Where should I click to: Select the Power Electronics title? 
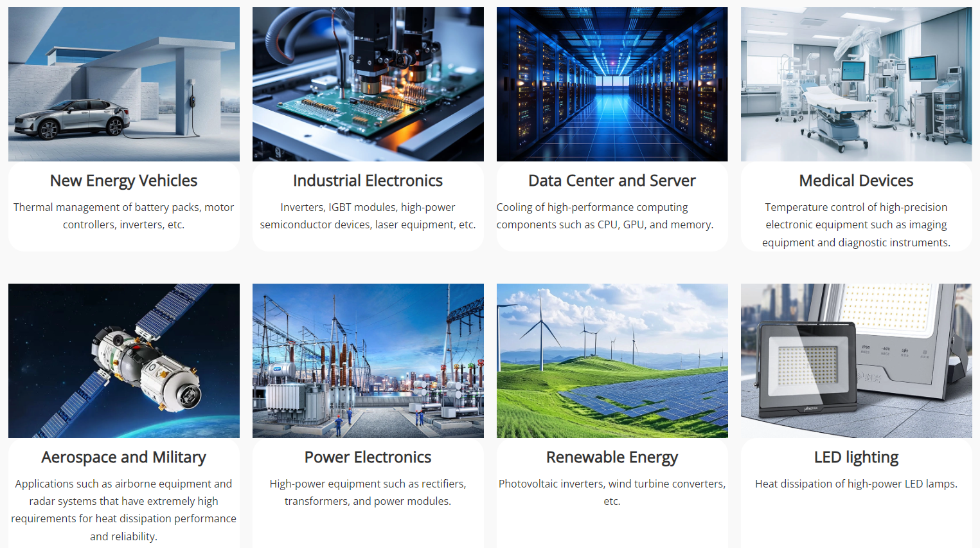pyautogui.click(x=368, y=457)
